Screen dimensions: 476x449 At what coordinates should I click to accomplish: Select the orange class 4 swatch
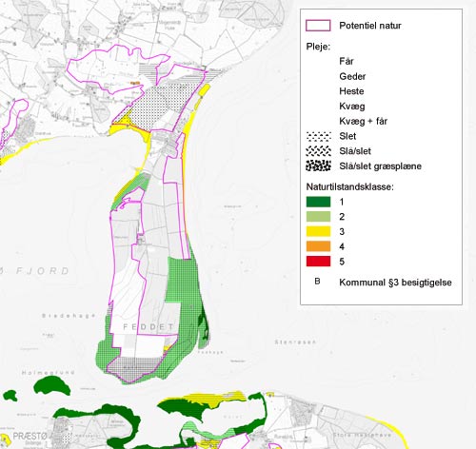point(318,246)
